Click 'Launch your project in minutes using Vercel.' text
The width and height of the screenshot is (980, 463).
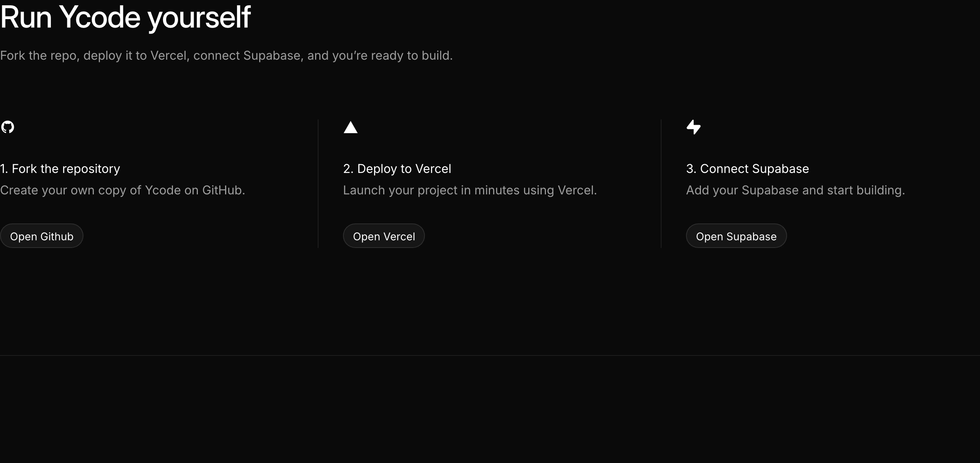coord(470,190)
